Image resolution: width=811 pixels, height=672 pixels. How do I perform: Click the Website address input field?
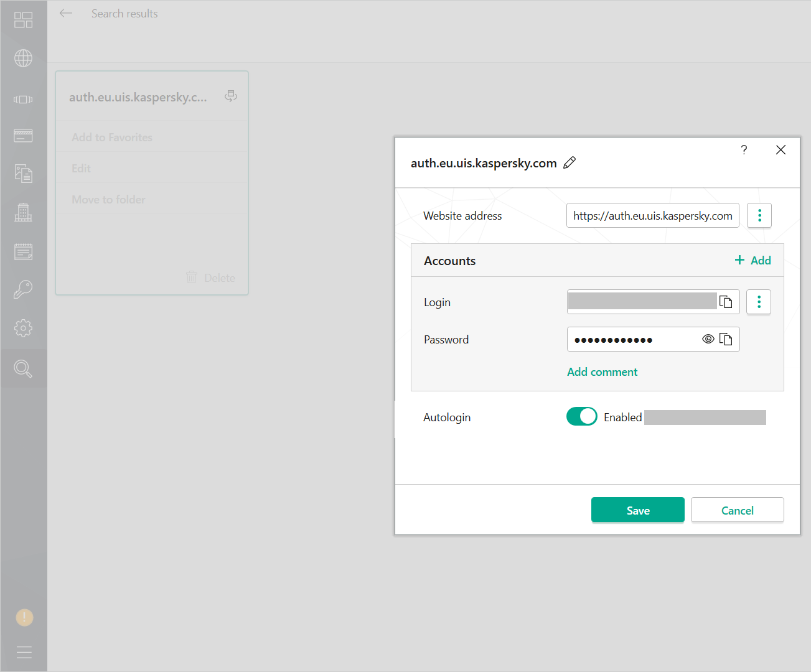pos(653,215)
